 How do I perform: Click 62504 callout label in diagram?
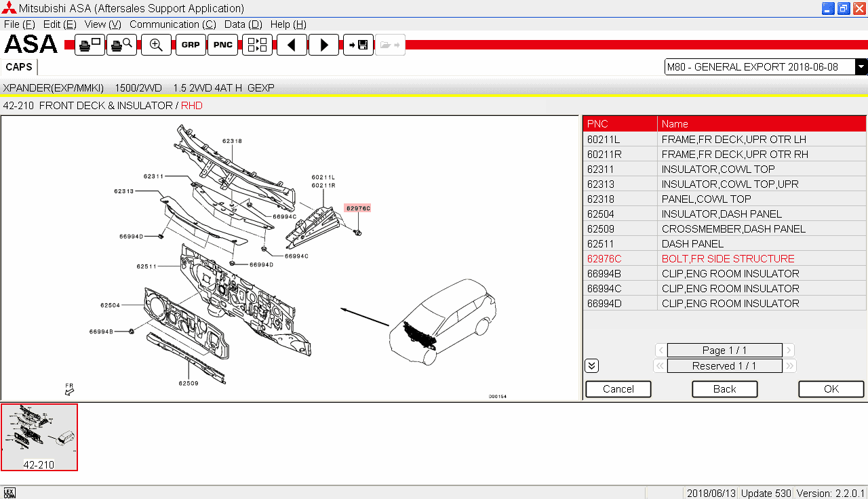click(111, 305)
